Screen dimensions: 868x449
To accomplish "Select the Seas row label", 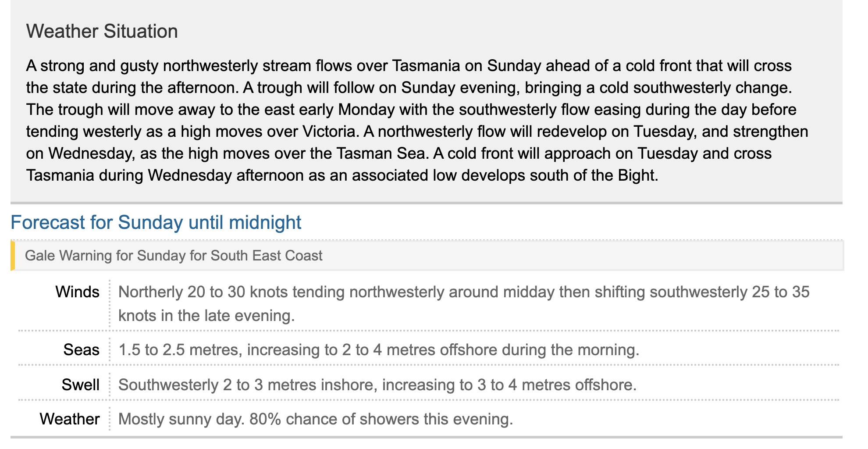I will (x=81, y=350).
